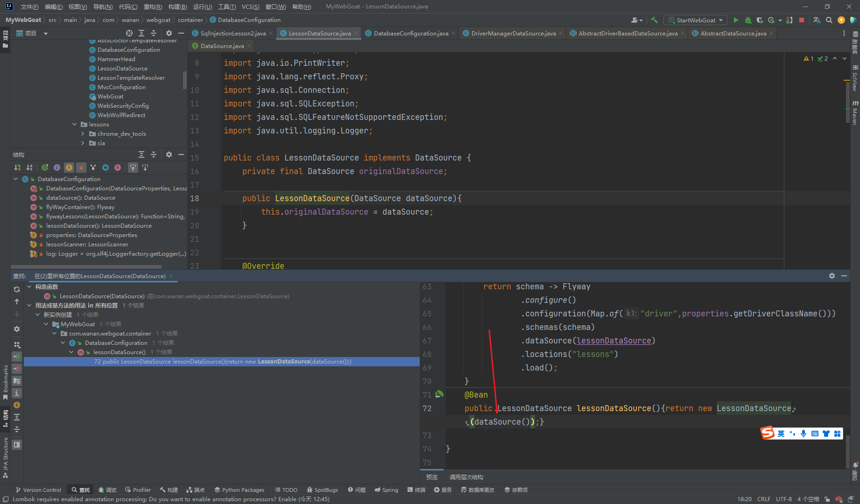Collapse the lessons folder in project tree

click(75, 125)
